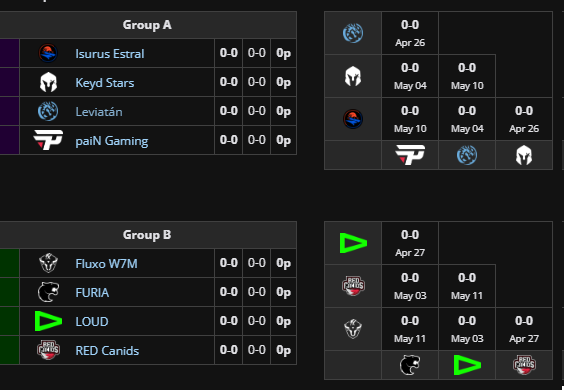The width and height of the screenshot is (564, 390).
Task: Click the Isurus Estral logo in Group A table
Action: click(x=48, y=53)
